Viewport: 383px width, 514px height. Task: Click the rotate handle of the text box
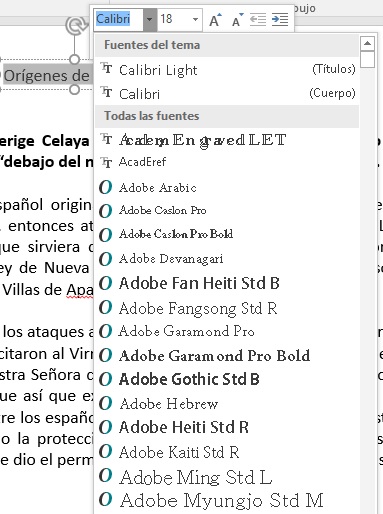(75, 25)
